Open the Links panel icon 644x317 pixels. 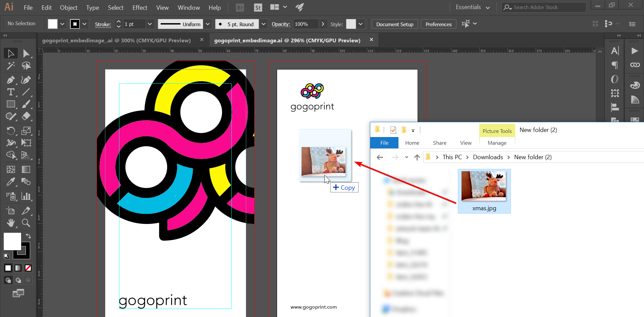(x=635, y=65)
